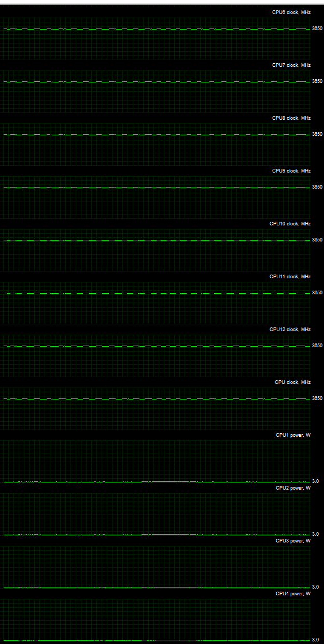Click the 3650 reading of CPU11 clock graph
324x644 pixels.
click(317, 293)
